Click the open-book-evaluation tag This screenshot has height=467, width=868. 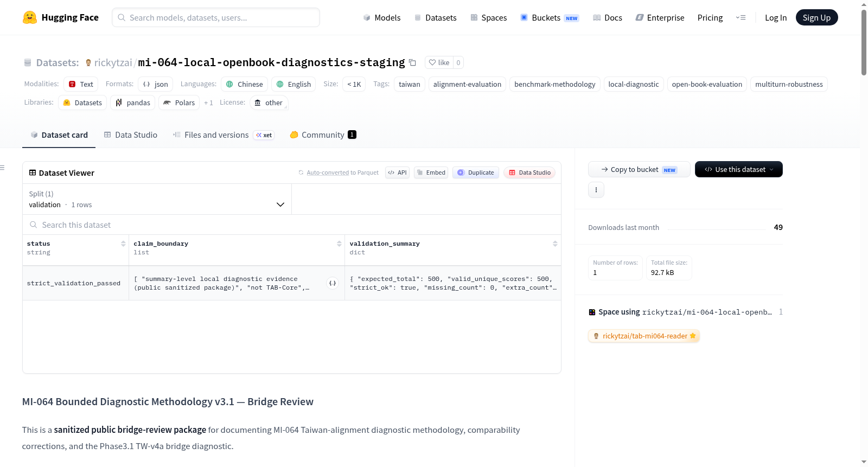pyautogui.click(x=707, y=84)
